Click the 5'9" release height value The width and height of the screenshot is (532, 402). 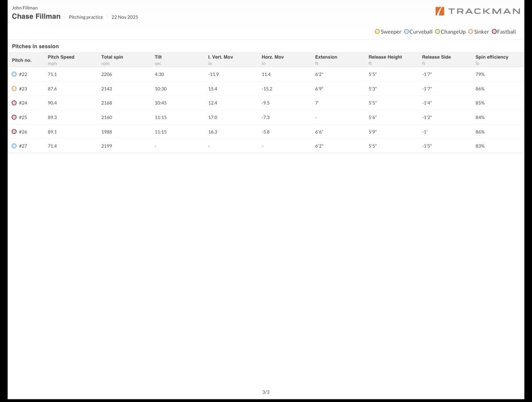point(372,132)
